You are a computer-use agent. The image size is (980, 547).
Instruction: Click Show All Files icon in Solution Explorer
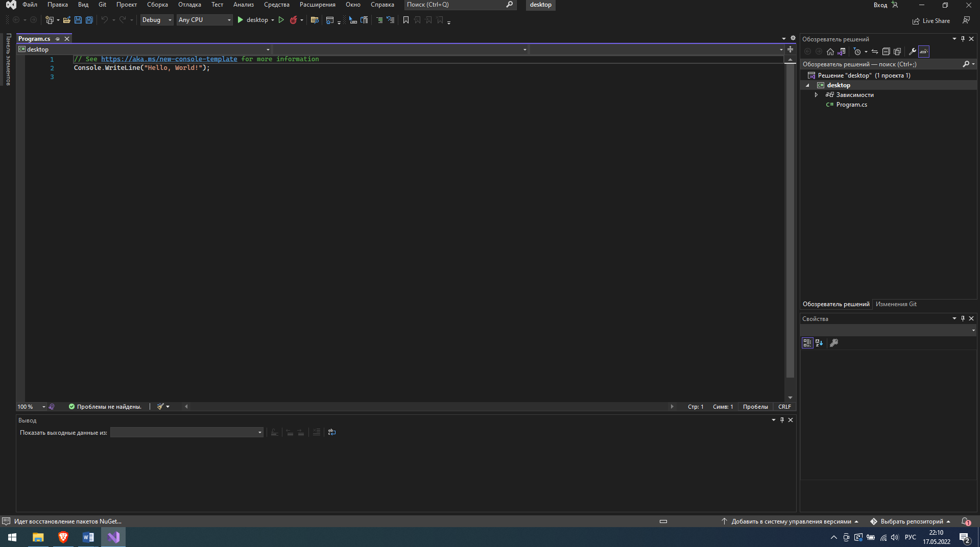click(x=897, y=52)
